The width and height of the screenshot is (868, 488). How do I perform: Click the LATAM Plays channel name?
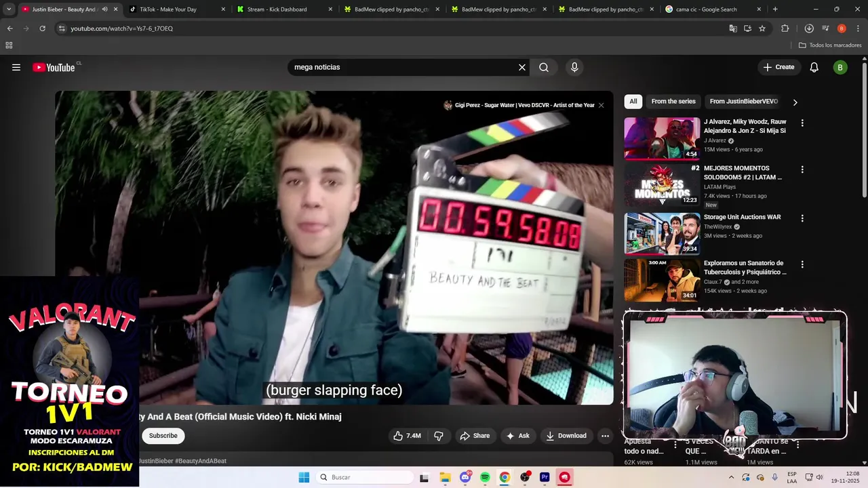(x=719, y=187)
